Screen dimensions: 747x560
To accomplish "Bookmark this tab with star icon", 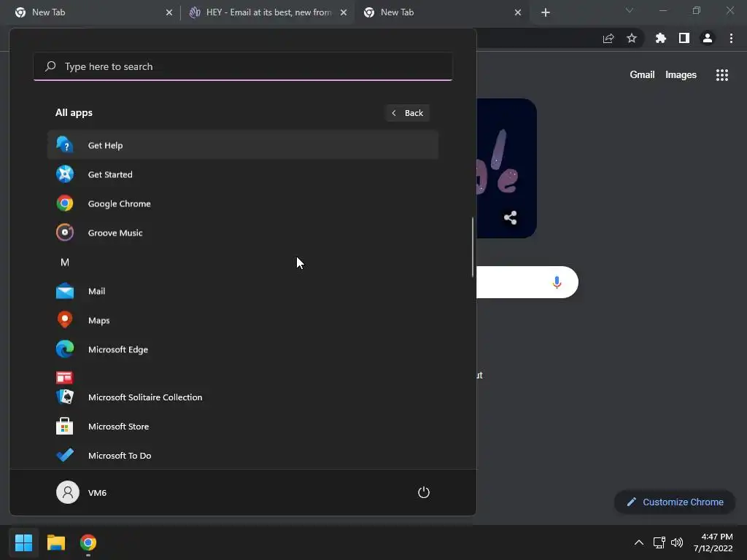I will point(632,38).
